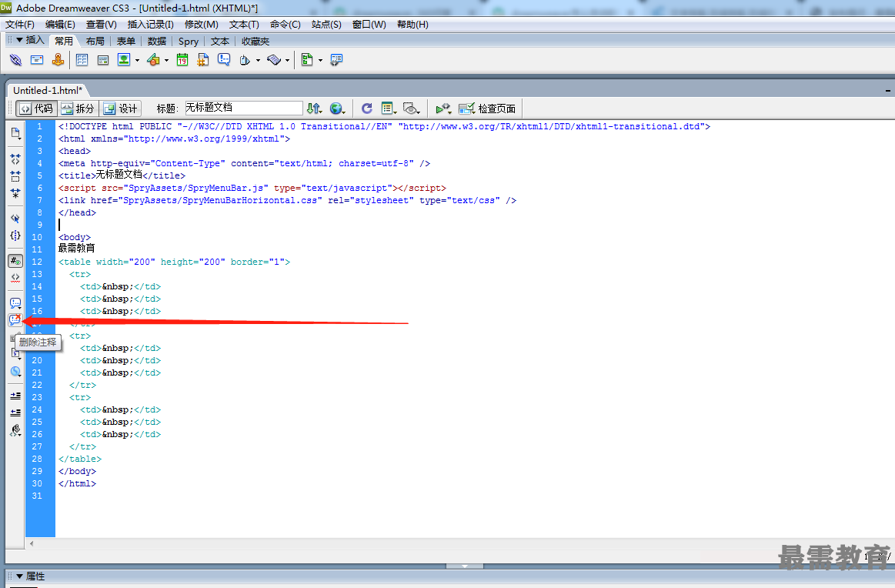Image resolution: width=895 pixels, height=588 pixels.
Task: Switch to Design view
Action: (x=121, y=109)
